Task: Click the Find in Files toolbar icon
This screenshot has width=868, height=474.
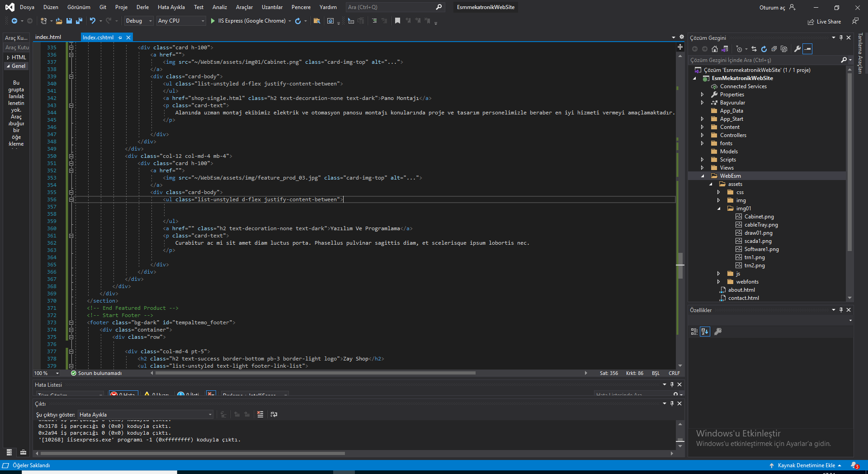Action: (317, 21)
